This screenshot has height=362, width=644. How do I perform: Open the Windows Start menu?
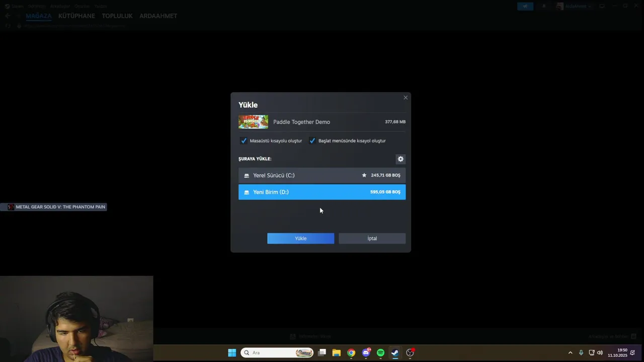click(232, 352)
